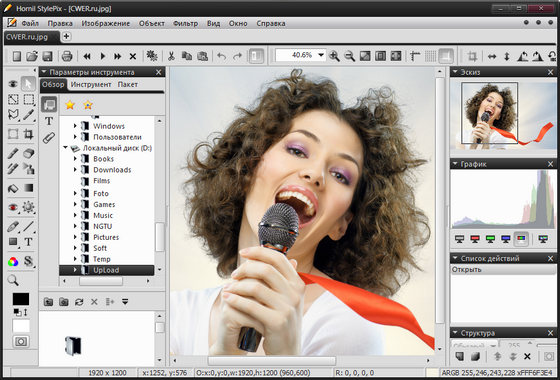Open the zoom percentage dropdown
This screenshot has height=380, width=560.
(x=321, y=55)
